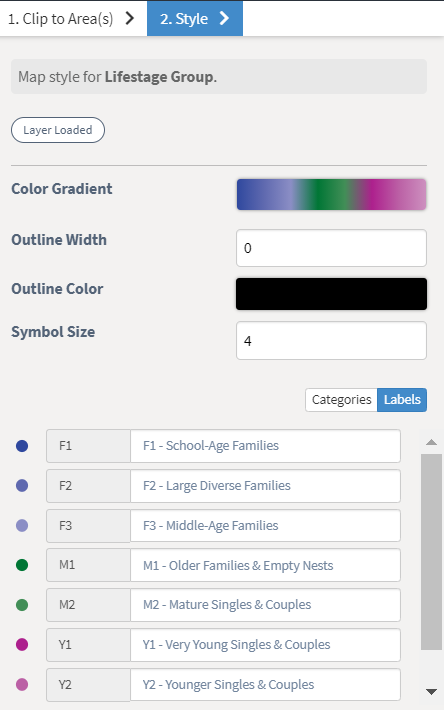Click the F3 category code cell
Image resolution: width=444 pixels, height=710 pixels.
click(88, 526)
